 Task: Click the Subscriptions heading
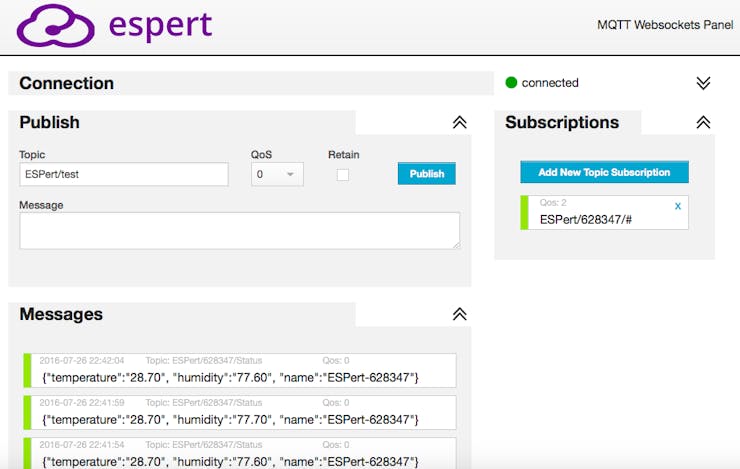(x=562, y=122)
